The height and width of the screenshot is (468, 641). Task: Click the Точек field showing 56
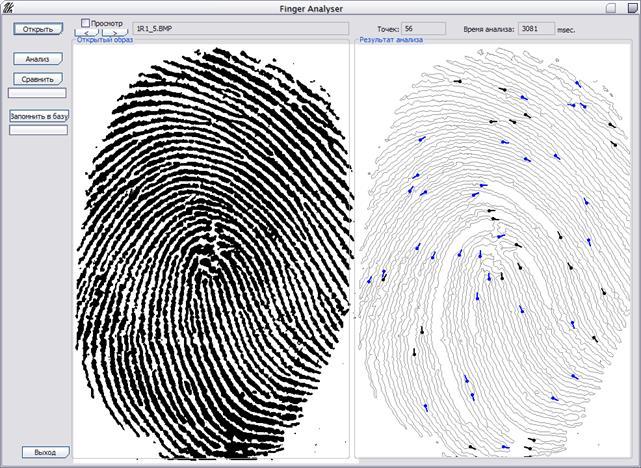point(422,29)
